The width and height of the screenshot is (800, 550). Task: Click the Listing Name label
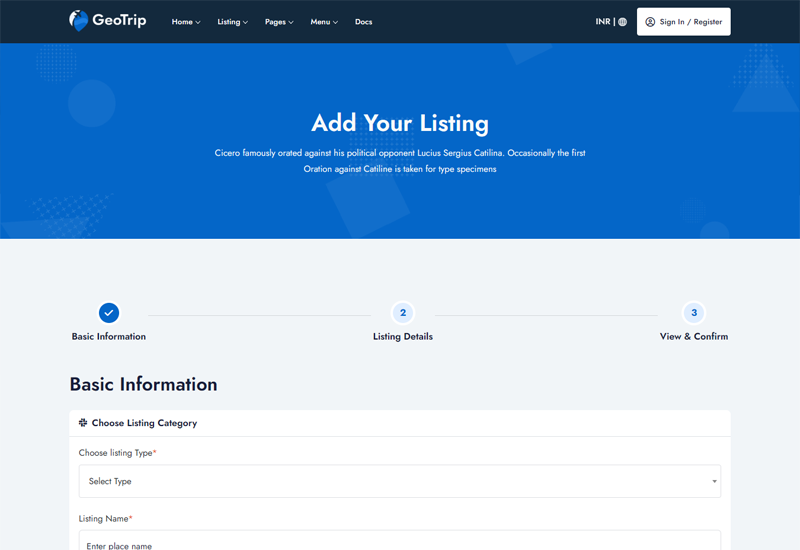click(103, 518)
